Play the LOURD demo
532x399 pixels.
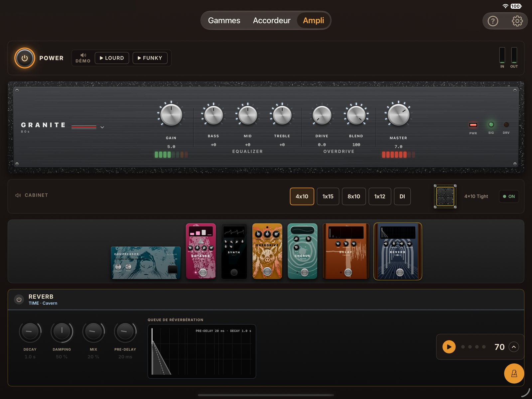coord(112,58)
